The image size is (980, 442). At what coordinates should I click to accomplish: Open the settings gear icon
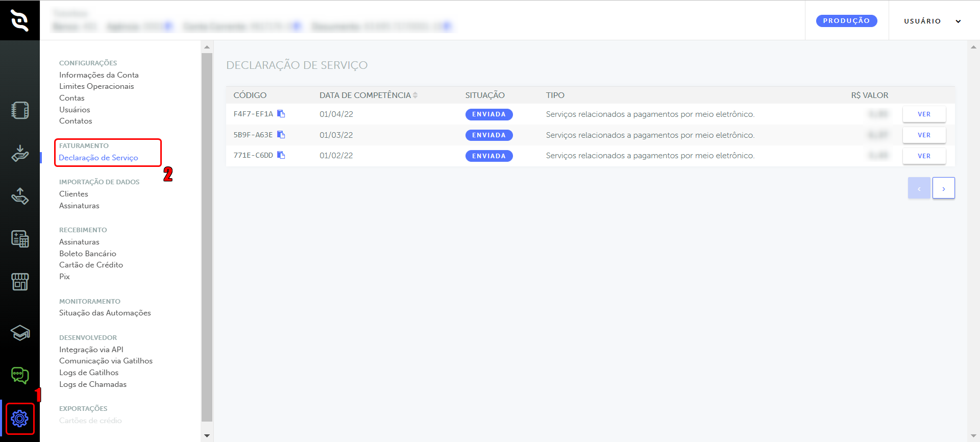(x=20, y=419)
